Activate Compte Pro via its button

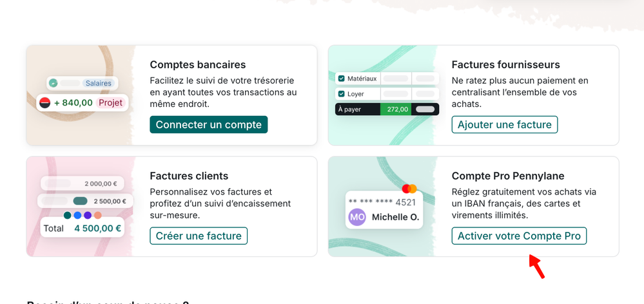(x=519, y=236)
